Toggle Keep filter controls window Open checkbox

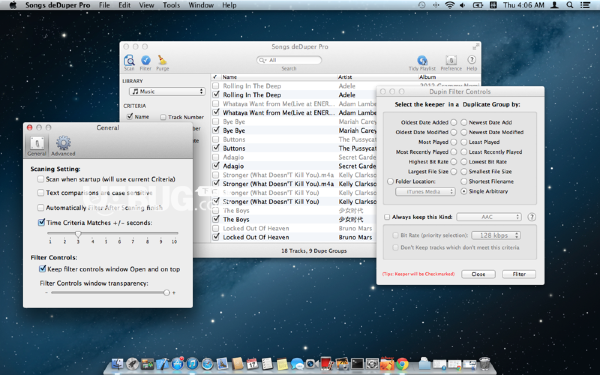pyautogui.click(x=42, y=269)
